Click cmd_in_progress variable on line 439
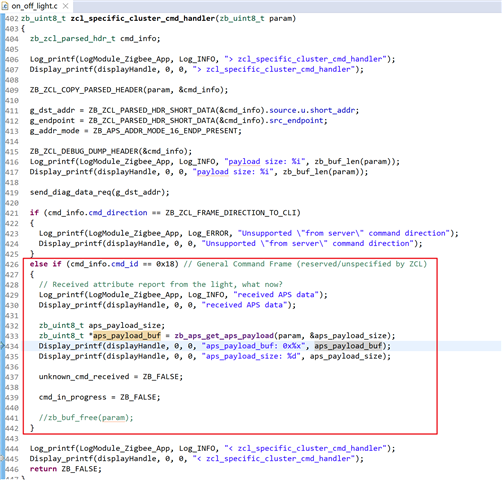This screenshot has height=480, width=502. 72,397
